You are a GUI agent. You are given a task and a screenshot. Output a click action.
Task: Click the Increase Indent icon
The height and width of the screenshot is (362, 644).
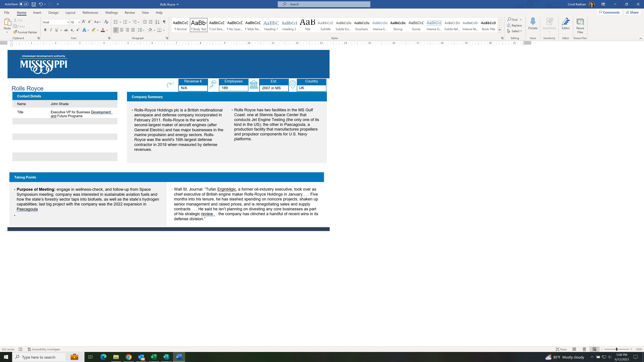150,22
